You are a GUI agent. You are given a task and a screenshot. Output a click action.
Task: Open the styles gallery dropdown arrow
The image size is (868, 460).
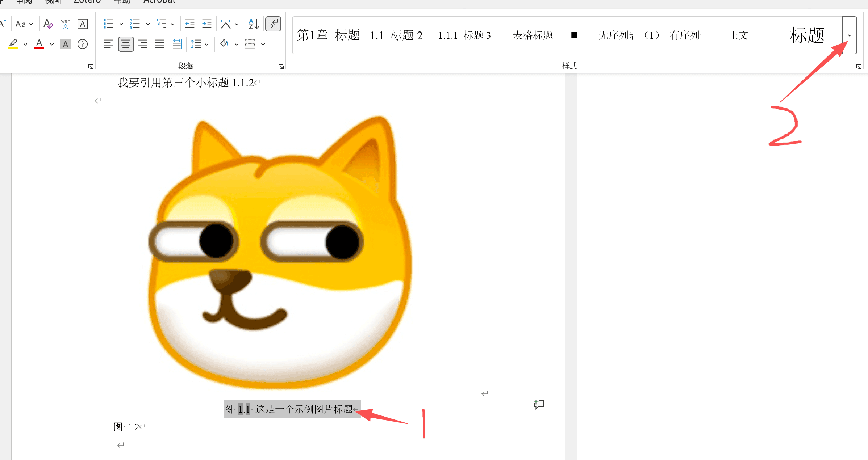(849, 35)
